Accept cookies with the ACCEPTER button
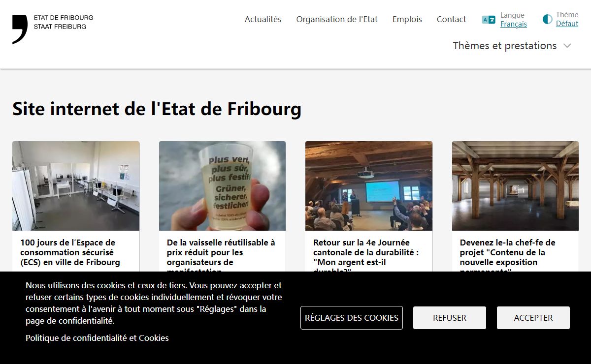The height and width of the screenshot is (364, 591). tap(533, 318)
